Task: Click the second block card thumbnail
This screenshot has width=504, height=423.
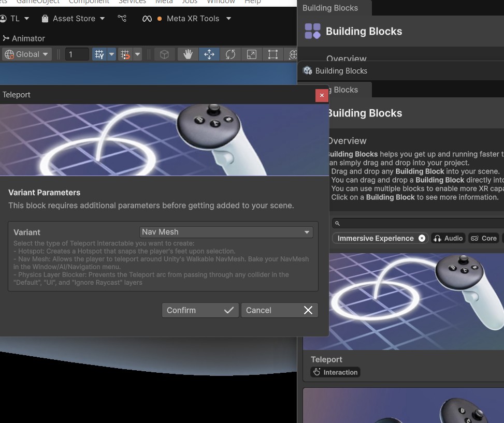Action: [x=404, y=405]
